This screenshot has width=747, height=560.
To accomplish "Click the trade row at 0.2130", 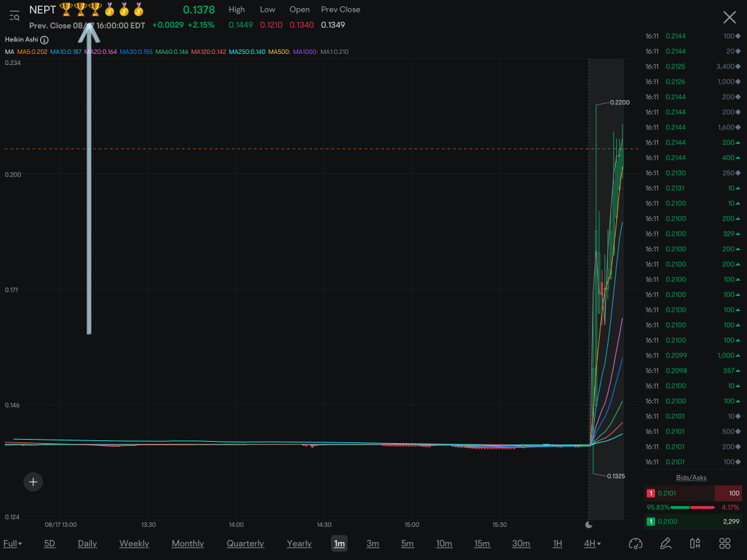I will pyautogui.click(x=693, y=174).
